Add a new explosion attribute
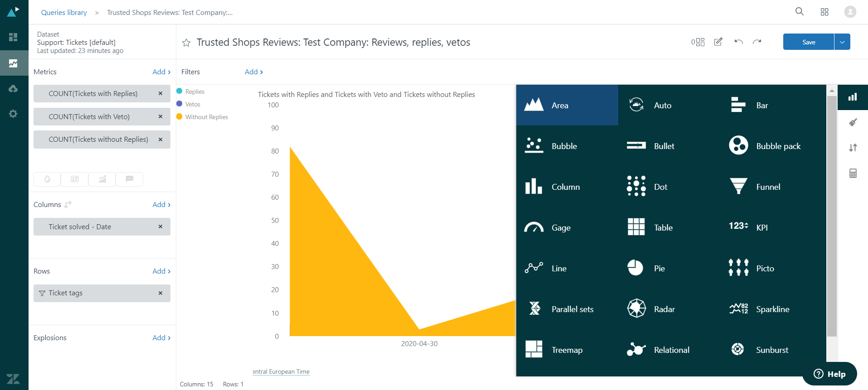The width and height of the screenshot is (868, 390). point(161,337)
